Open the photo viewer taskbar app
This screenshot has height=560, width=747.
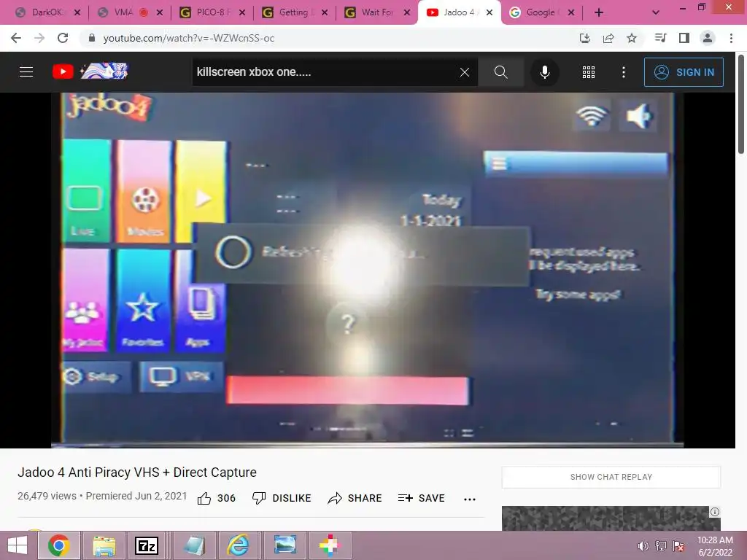(285, 545)
